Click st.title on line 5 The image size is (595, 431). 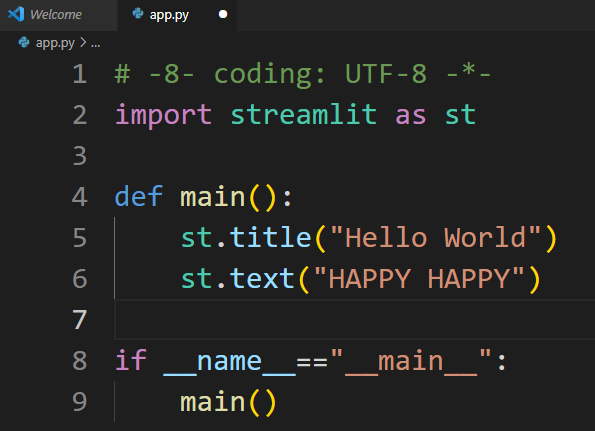[x=246, y=238]
